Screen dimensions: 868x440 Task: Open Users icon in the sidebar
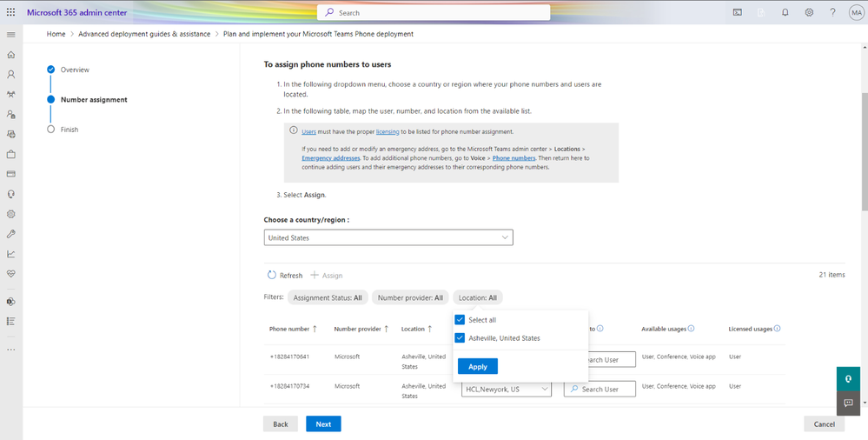pos(10,74)
